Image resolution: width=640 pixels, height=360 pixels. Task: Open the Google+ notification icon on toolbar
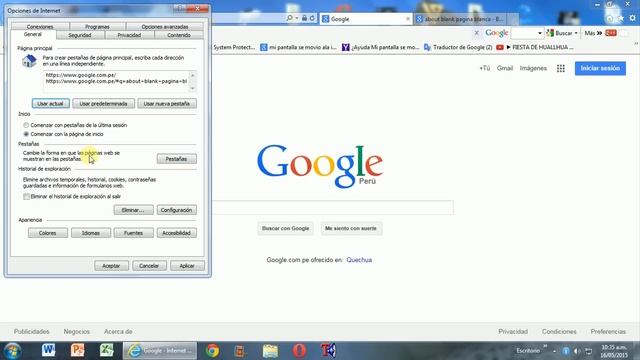(x=611, y=33)
